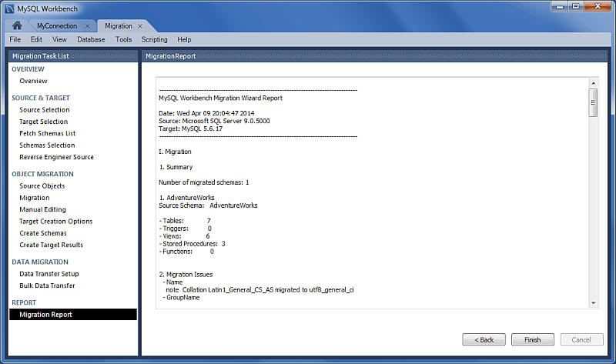
Task: Select Reverse Engineer Source step
Action: point(56,157)
